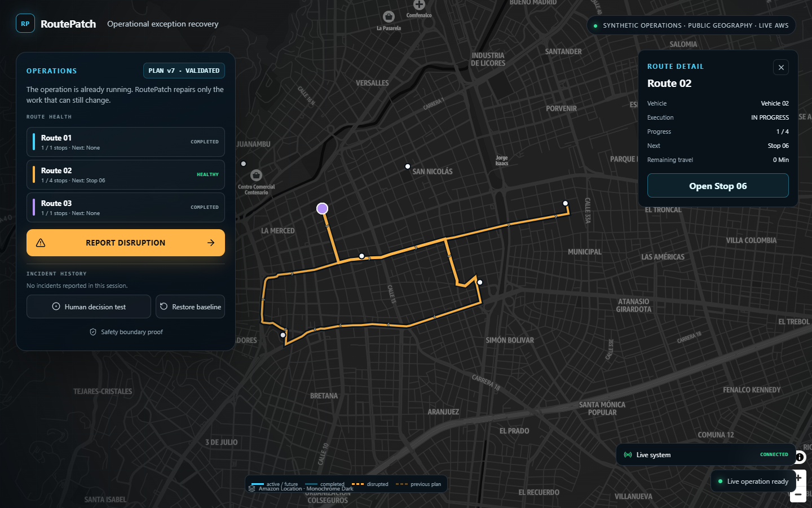Run the Human decision test
The height and width of the screenshot is (508, 812).
pos(89,306)
